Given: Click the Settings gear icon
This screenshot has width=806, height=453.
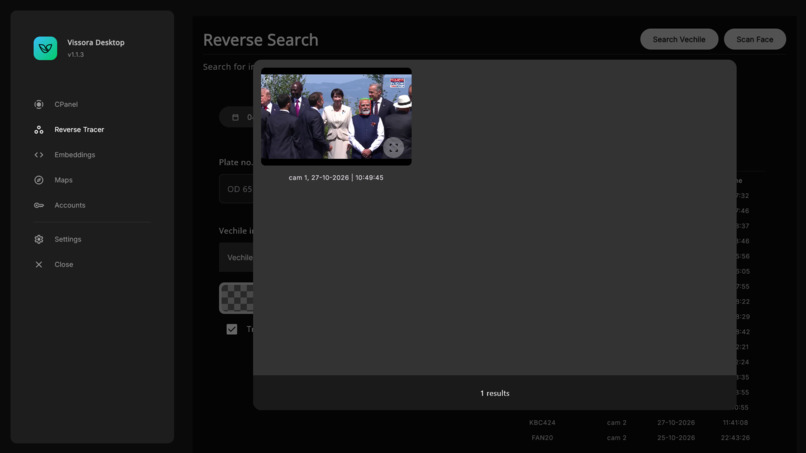Looking at the screenshot, I should 39,239.
